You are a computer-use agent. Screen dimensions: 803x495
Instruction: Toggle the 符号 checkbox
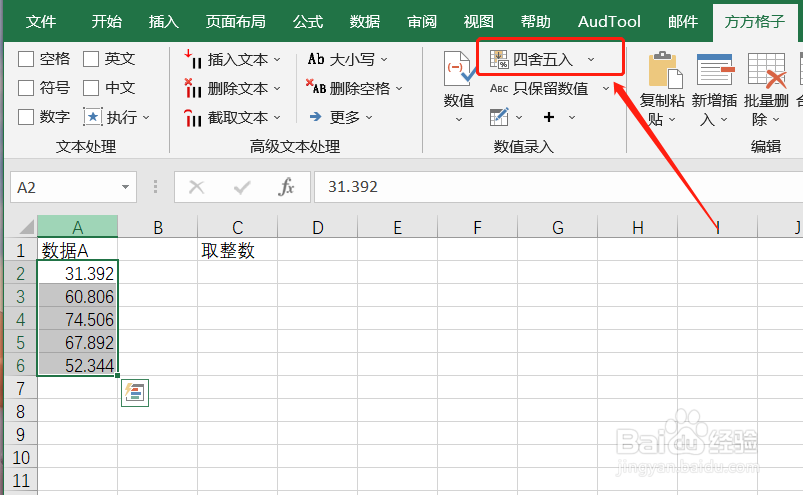tap(26, 88)
